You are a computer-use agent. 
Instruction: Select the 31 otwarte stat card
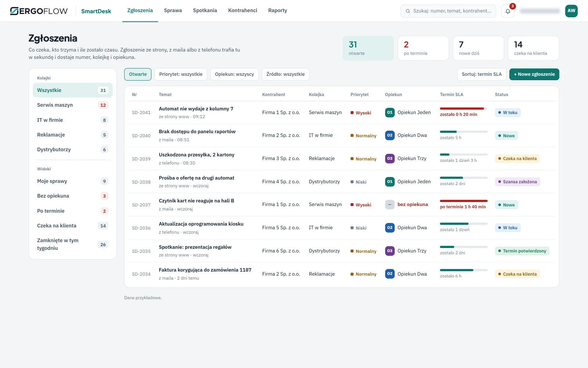368,48
